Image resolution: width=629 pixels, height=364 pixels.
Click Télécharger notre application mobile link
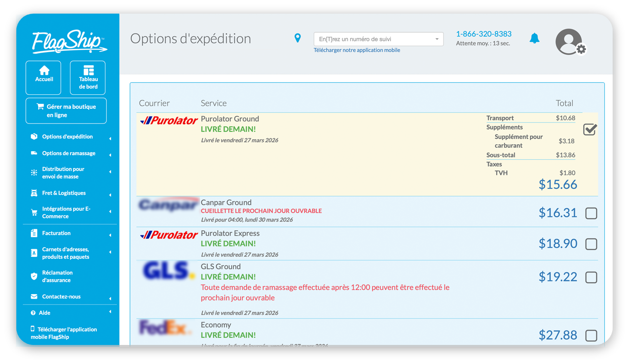click(x=357, y=50)
